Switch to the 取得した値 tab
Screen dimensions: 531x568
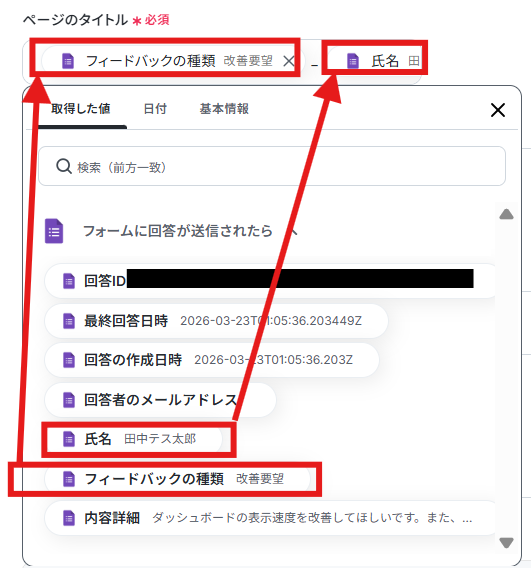click(81, 109)
